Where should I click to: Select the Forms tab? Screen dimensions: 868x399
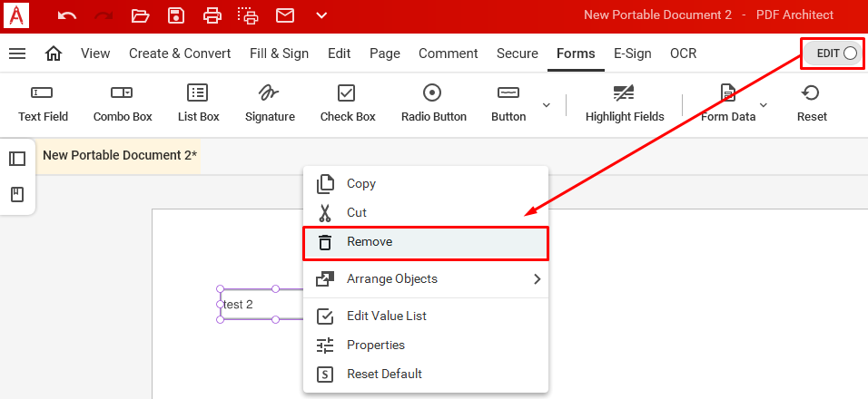[576, 54]
